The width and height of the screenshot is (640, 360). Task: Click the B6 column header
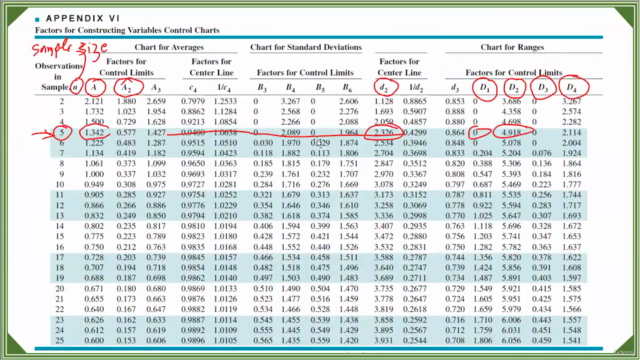(x=348, y=87)
